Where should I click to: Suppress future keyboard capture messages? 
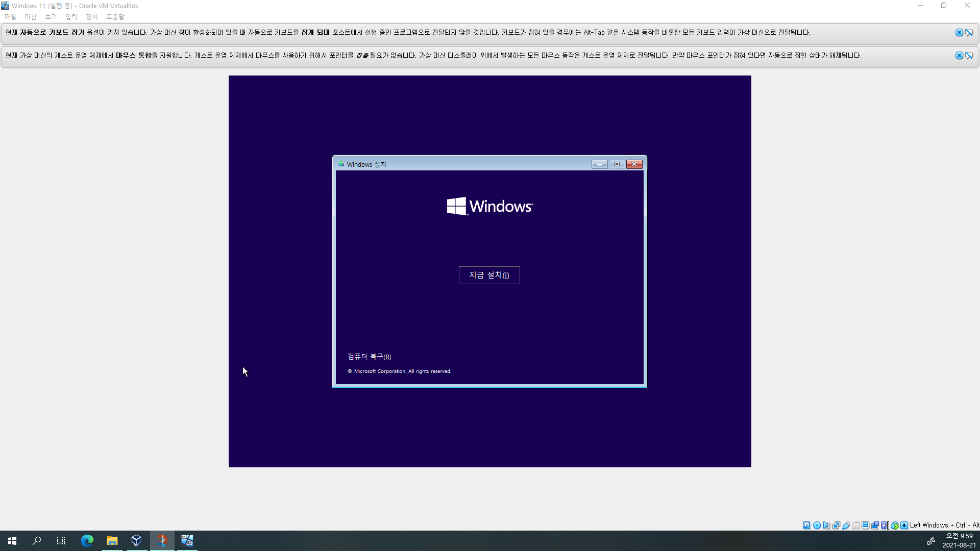(969, 33)
